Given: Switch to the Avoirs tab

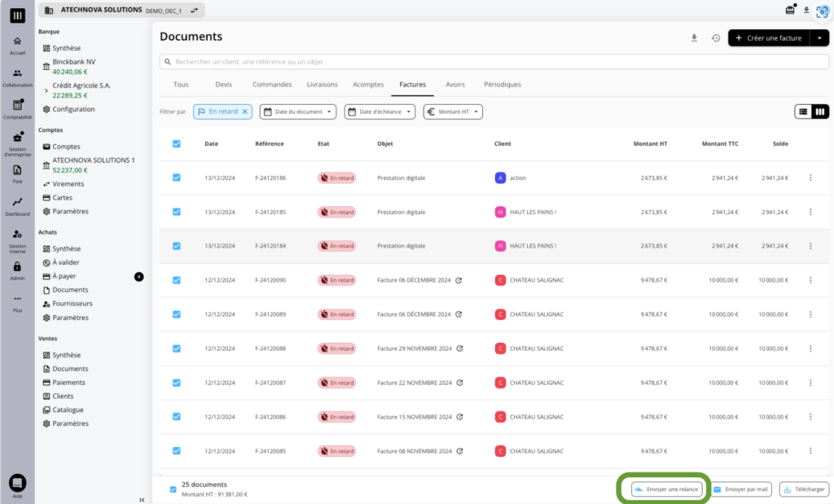Looking at the screenshot, I should pyautogui.click(x=454, y=85).
